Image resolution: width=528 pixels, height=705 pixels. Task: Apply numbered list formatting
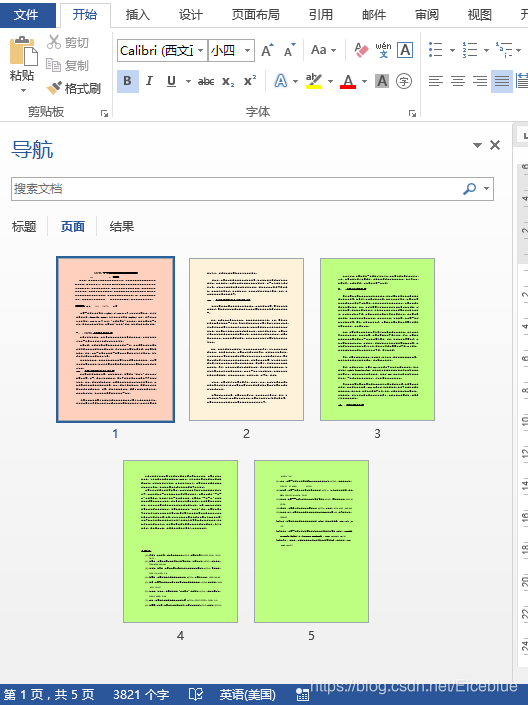pyautogui.click(x=470, y=49)
